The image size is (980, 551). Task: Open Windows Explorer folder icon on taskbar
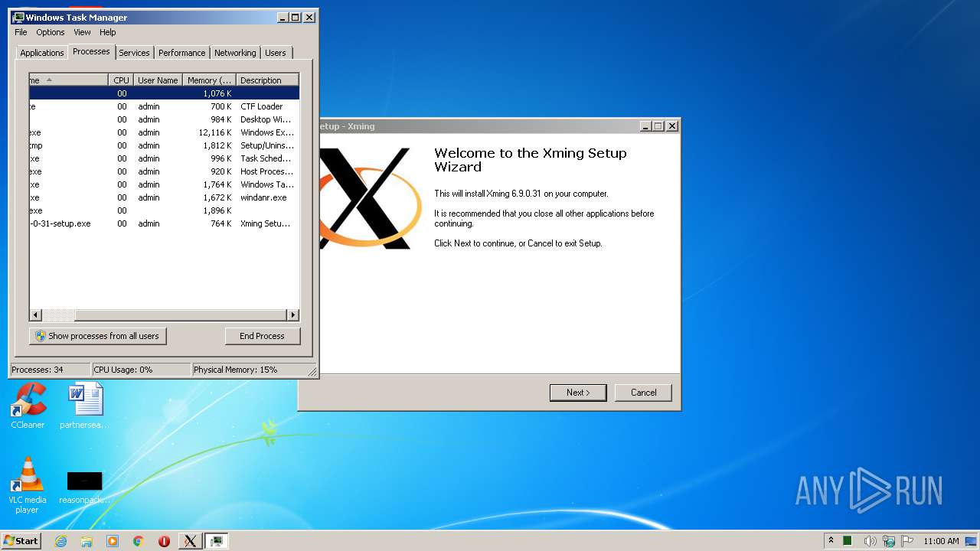(87, 541)
